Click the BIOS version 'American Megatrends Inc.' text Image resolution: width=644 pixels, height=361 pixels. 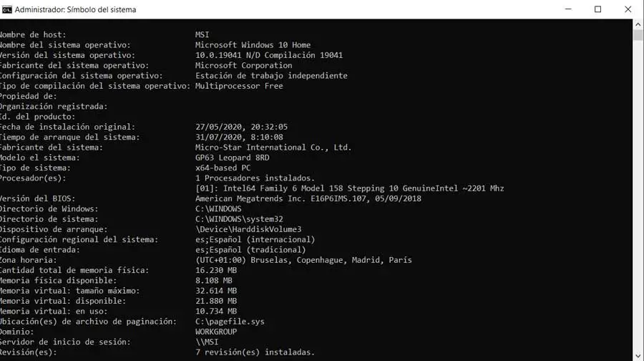point(308,198)
